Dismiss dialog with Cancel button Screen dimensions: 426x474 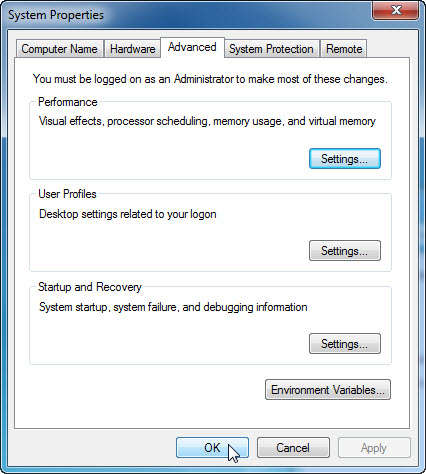pos(293,448)
